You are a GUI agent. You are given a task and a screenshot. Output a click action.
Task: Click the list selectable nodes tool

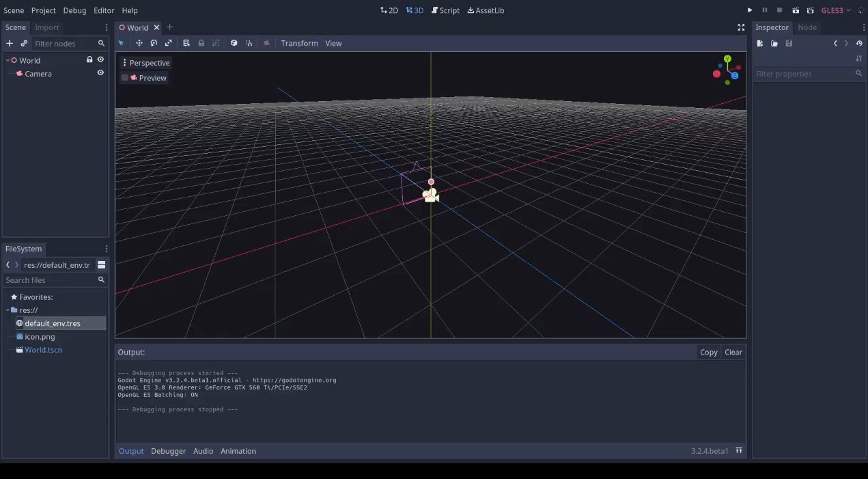[186, 43]
